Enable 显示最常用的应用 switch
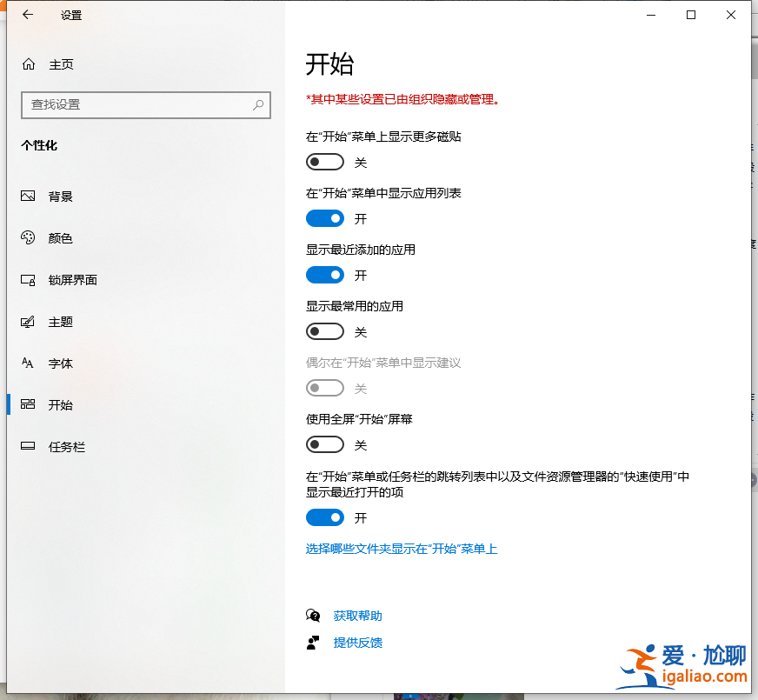 coord(324,331)
